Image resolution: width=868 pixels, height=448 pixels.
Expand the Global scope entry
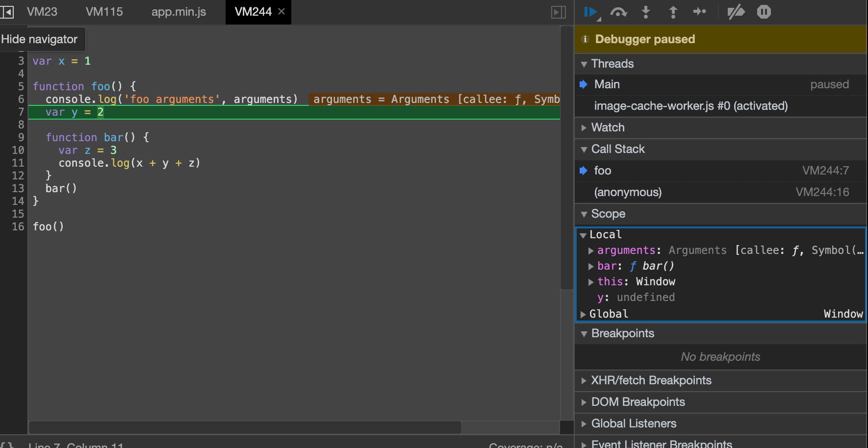coord(583,314)
